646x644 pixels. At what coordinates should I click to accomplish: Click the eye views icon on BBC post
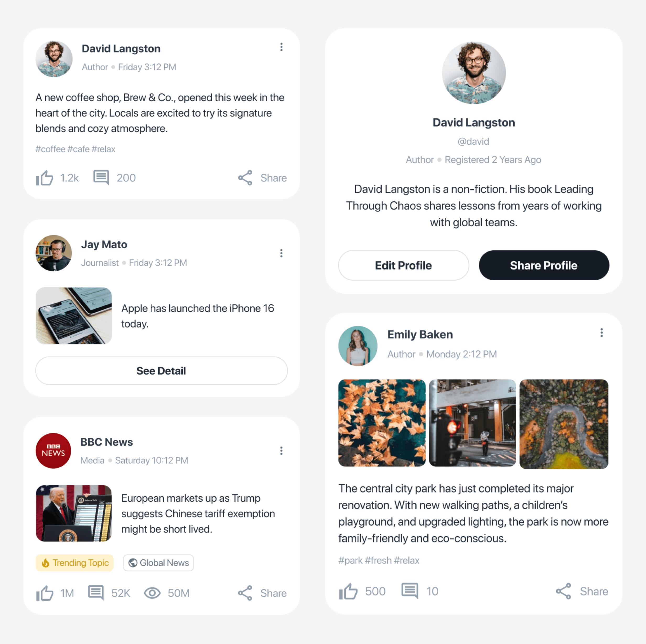pyautogui.click(x=152, y=593)
